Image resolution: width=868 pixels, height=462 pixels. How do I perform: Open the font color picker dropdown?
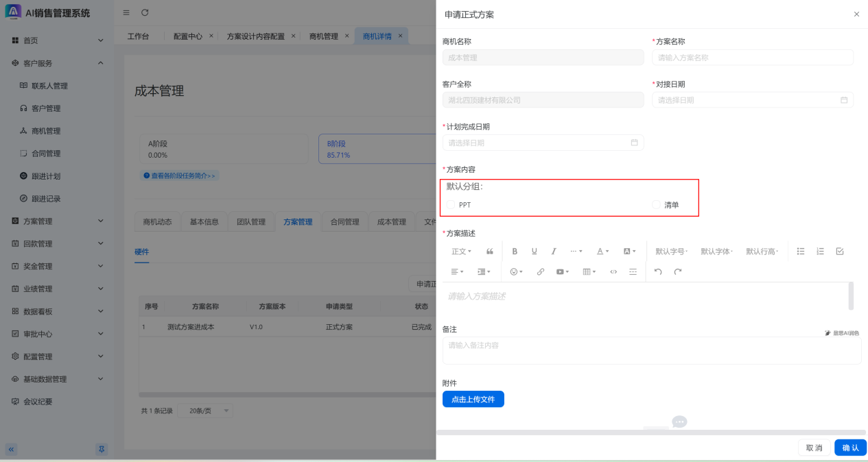(602, 252)
